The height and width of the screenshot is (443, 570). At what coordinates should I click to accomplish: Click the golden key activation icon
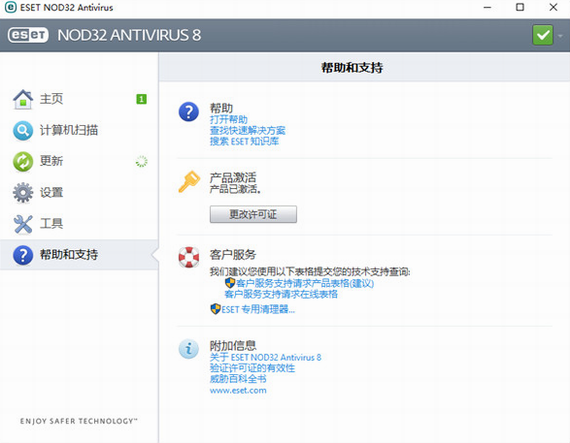coord(189,181)
